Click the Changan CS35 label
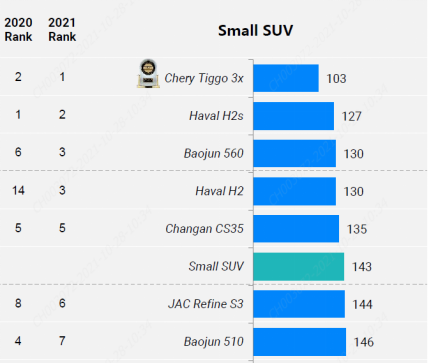This screenshot has width=431, height=364. tap(204, 229)
